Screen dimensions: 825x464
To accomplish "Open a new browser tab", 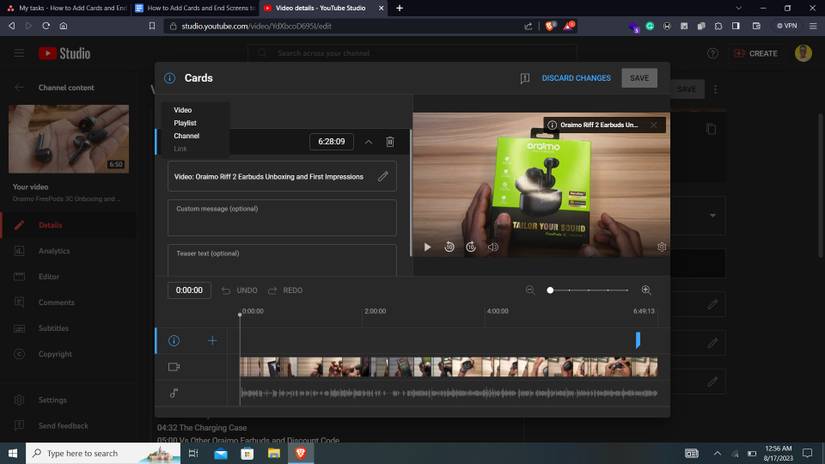I will click(399, 8).
